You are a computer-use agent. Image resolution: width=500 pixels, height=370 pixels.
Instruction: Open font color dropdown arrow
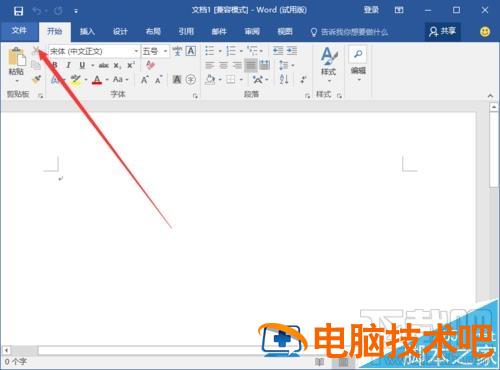(107, 80)
